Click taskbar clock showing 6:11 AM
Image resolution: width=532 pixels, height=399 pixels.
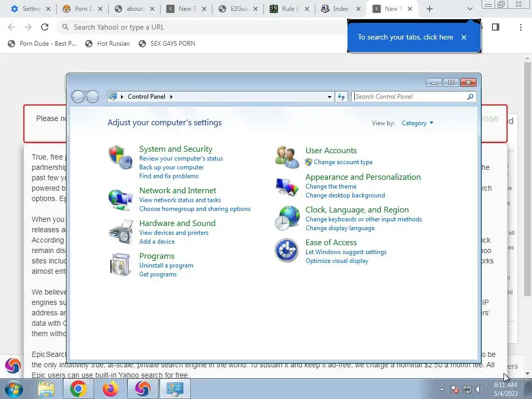tap(506, 385)
